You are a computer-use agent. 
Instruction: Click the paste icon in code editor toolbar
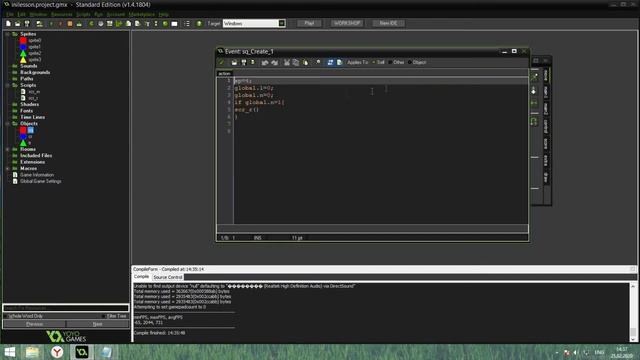(x=305, y=62)
